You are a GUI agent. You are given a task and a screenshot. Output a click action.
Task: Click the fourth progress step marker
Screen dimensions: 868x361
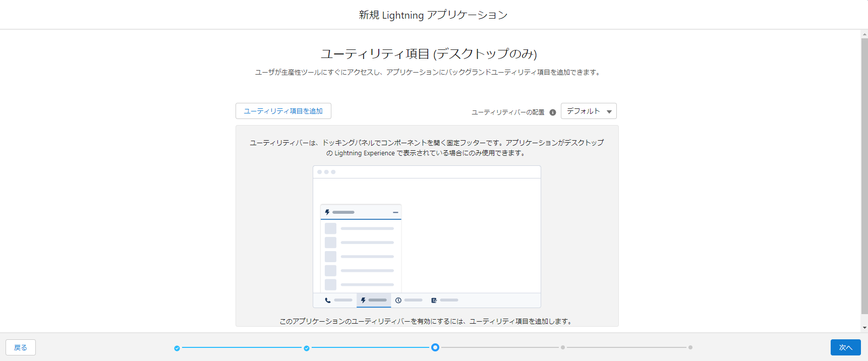coord(563,347)
